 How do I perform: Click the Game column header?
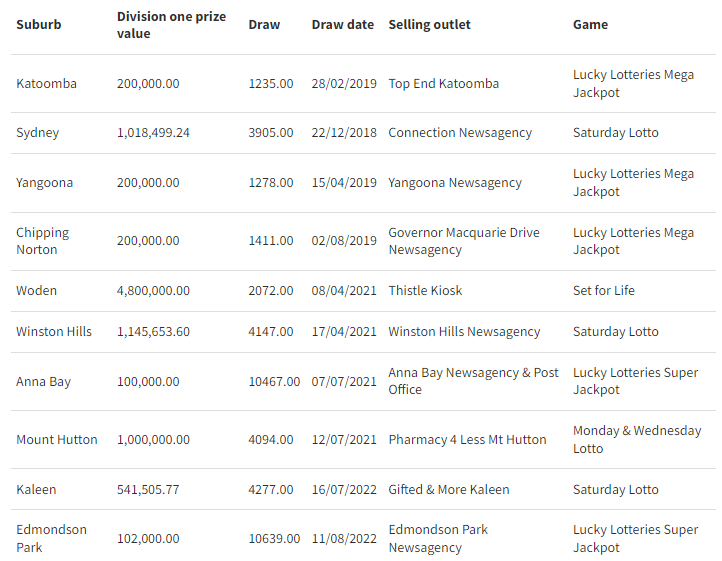tap(590, 25)
